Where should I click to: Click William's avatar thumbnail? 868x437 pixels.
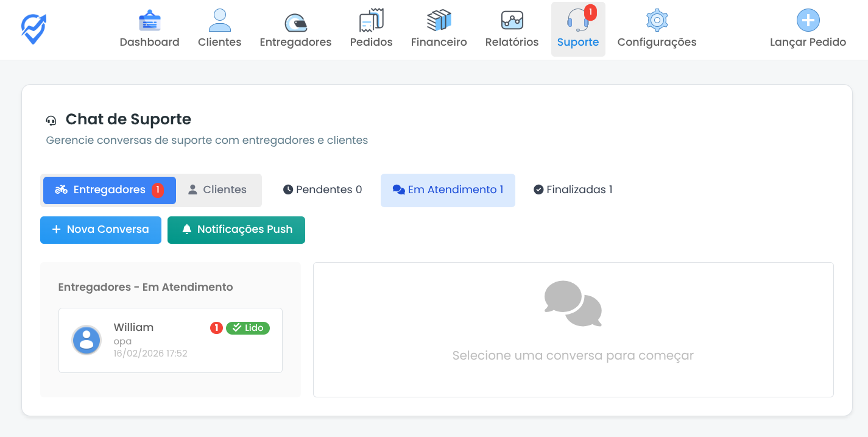pyautogui.click(x=86, y=340)
